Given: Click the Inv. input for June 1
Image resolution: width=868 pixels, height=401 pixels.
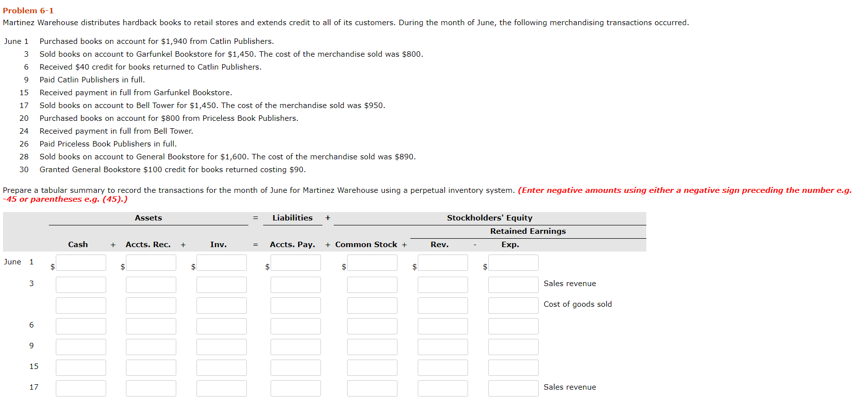Looking at the screenshot, I should 222,262.
